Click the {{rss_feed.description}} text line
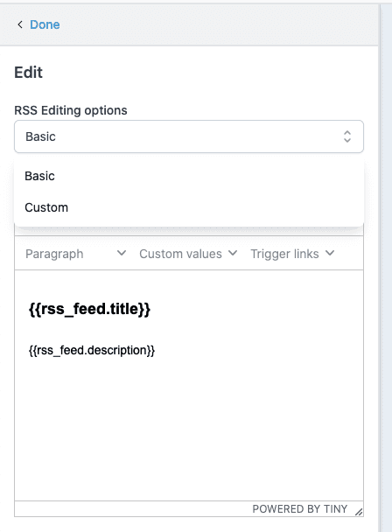The image size is (392, 532). tap(92, 350)
